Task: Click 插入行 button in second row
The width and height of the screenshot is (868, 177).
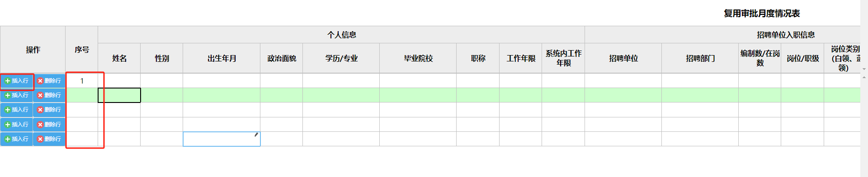Action: [x=17, y=95]
